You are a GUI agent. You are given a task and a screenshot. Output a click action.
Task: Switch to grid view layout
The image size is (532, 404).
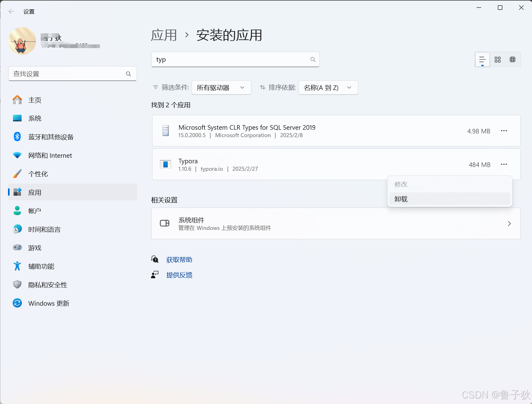(x=497, y=59)
